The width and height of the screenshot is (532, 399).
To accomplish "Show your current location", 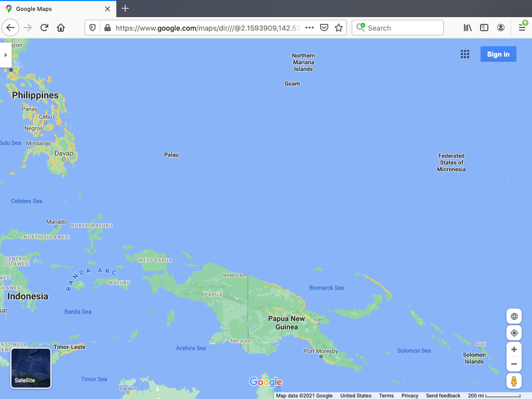I will click(x=514, y=333).
